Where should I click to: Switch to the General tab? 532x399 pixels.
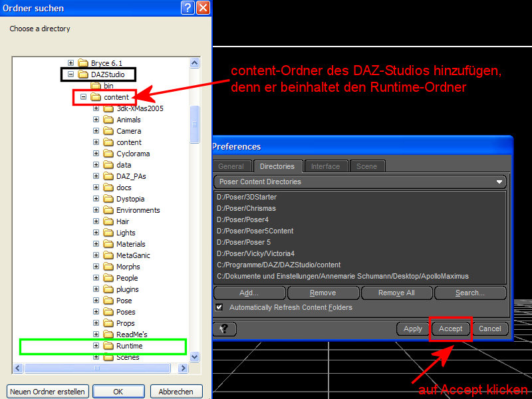[x=231, y=166]
